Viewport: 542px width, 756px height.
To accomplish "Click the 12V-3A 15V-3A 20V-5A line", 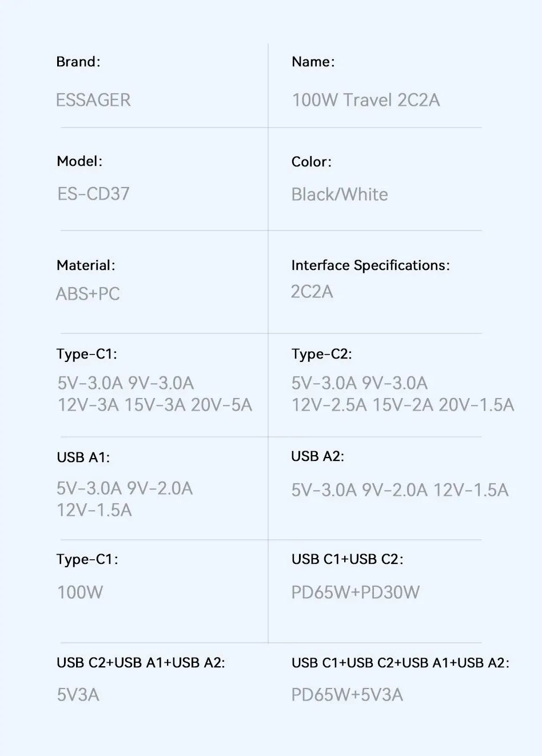I will tap(154, 405).
